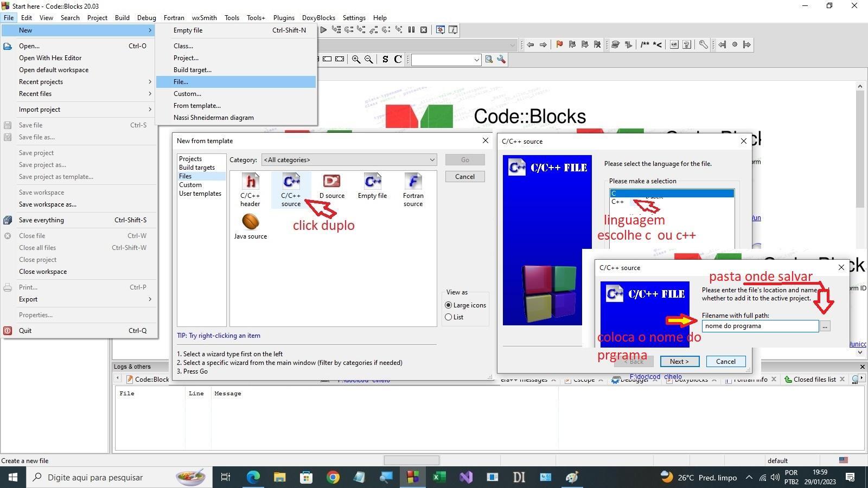The width and height of the screenshot is (868, 488).
Task: Click Cancel in New from template dialog
Action: (465, 177)
